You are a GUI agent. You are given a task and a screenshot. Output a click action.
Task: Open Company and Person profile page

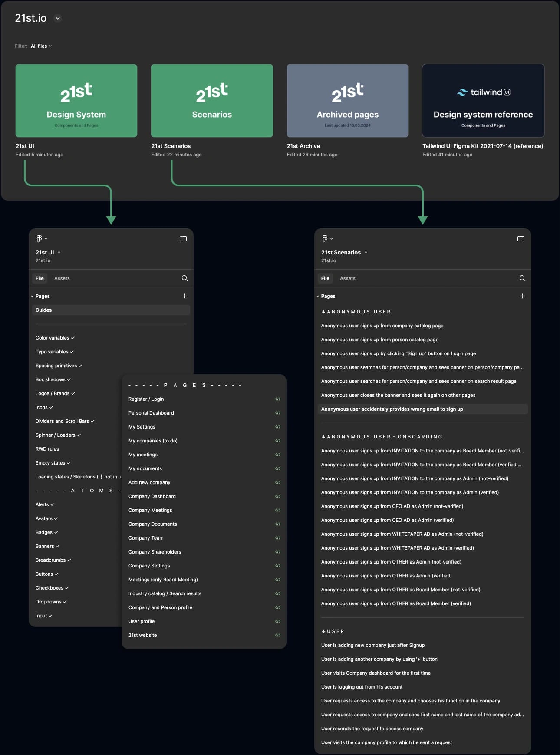click(160, 607)
